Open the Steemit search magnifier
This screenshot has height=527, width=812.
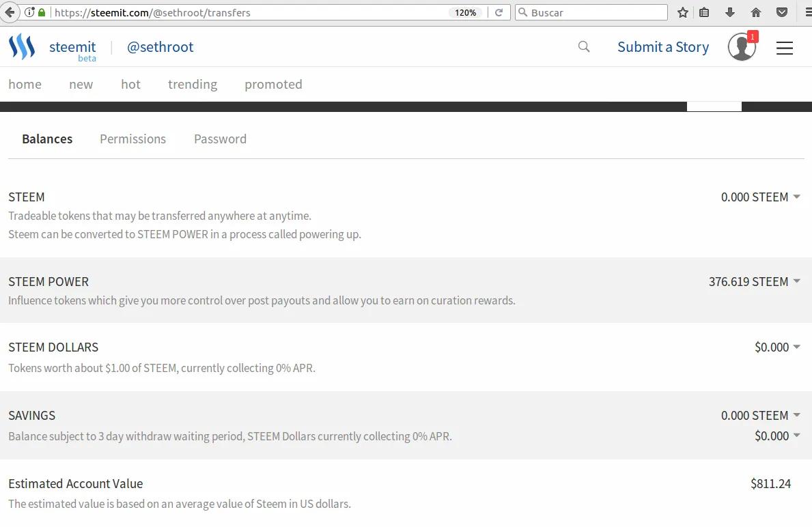584,46
